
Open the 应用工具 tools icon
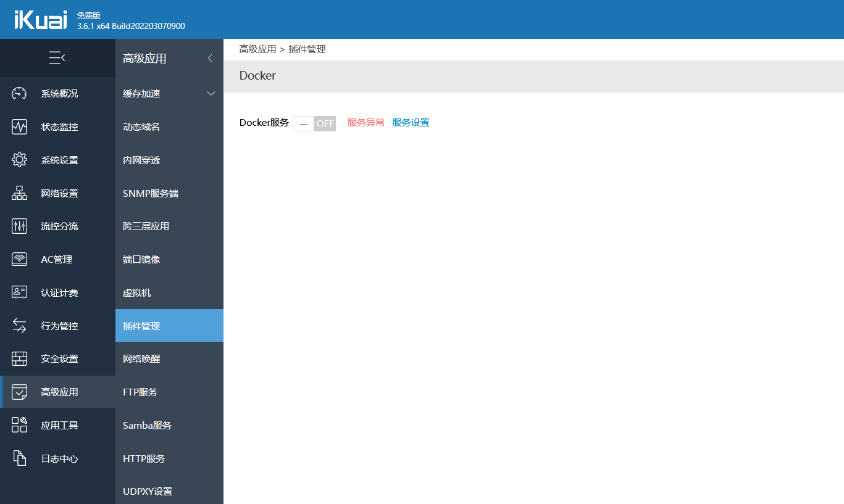[19, 424]
